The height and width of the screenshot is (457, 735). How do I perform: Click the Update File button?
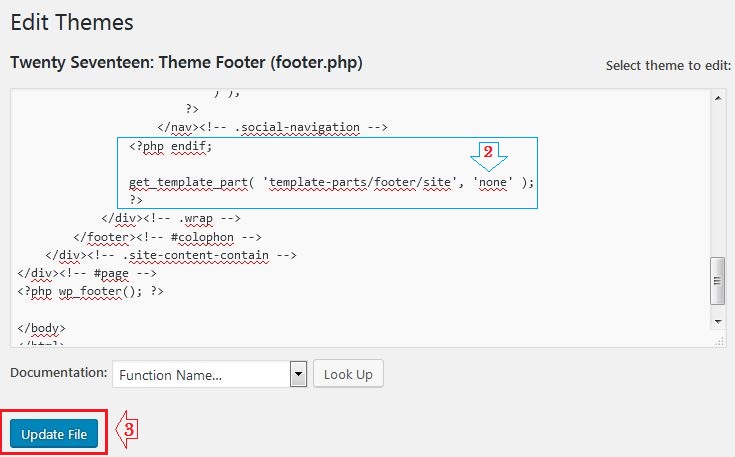coord(54,434)
